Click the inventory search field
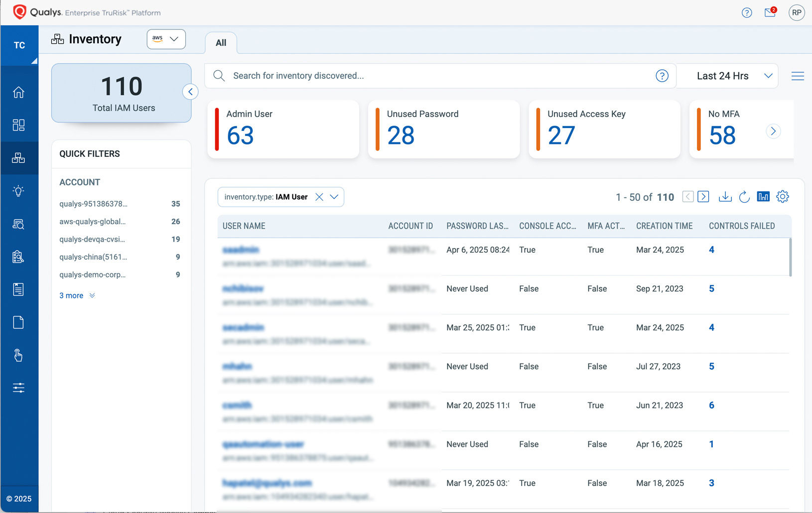This screenshot has height=513, width=812. 440,76
